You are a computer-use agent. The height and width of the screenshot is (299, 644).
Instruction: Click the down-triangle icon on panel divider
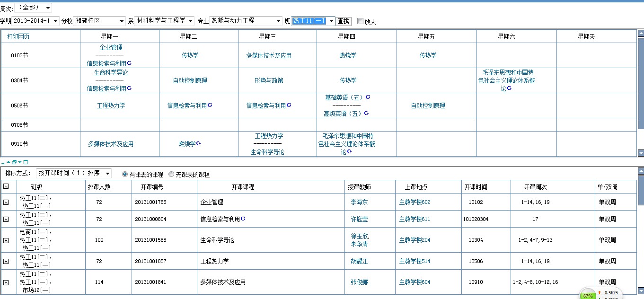[19, 162]
